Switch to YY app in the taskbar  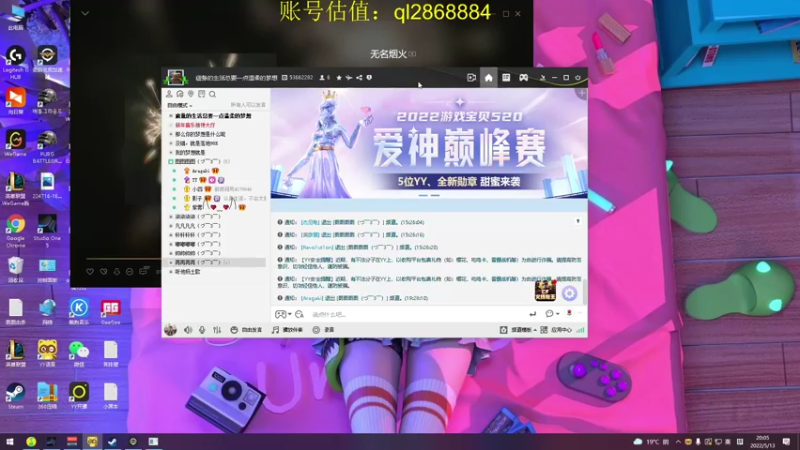(x=92, y=441)
